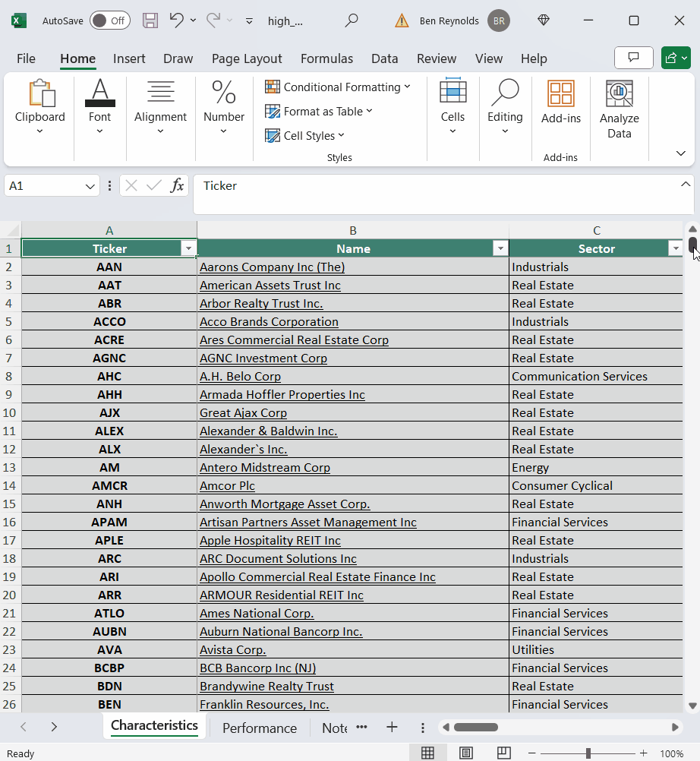Show hidden sheet tabs via ellipsis
The width and height of the screenshot is (700, 761).
tap(362, 727)
